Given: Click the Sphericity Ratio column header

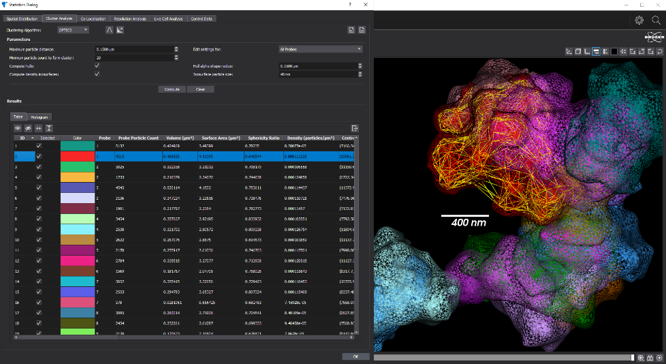Looking at the screenshot, I should point(263,138).
